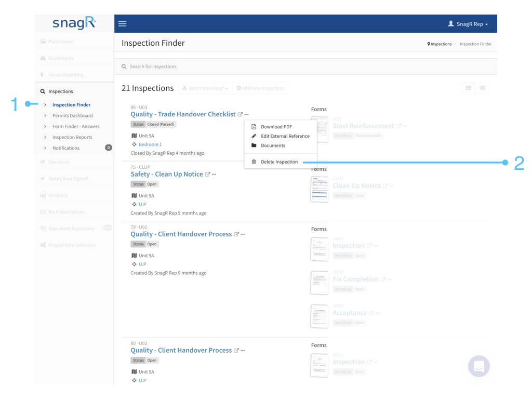The image size is (532, 399).
Task: Open Steel Reinforcement form link
Action: click(x=363, y=126)
